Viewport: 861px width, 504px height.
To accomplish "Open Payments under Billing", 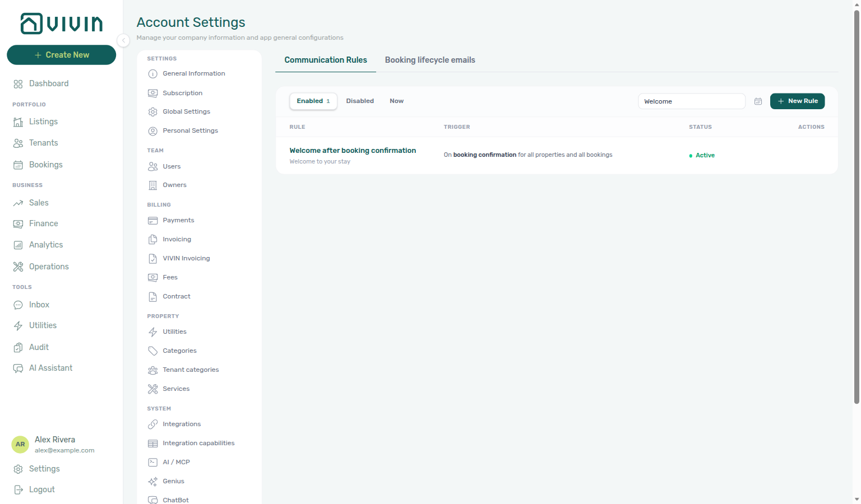I will [178, 220].
